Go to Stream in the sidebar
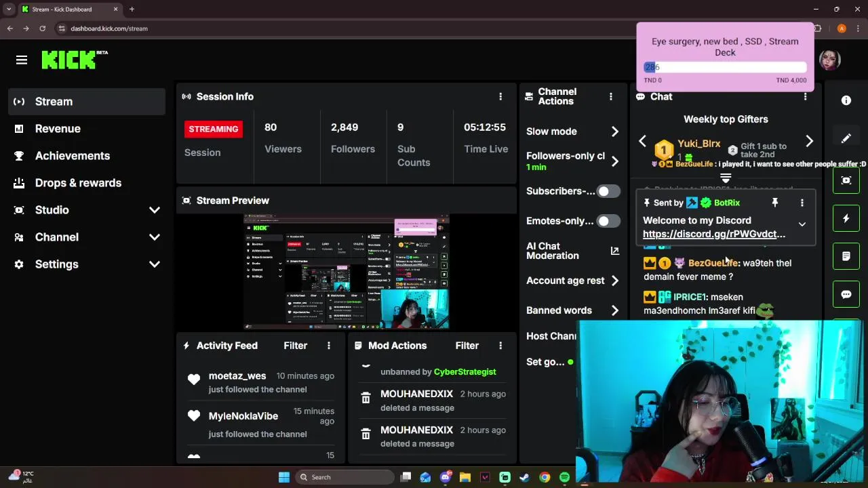 click(87, 102)
